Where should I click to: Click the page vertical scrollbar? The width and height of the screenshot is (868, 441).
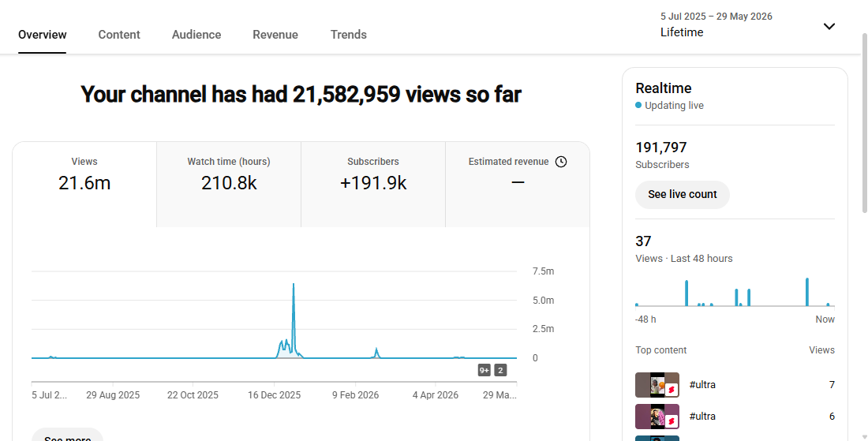click(x=864, y=121)
